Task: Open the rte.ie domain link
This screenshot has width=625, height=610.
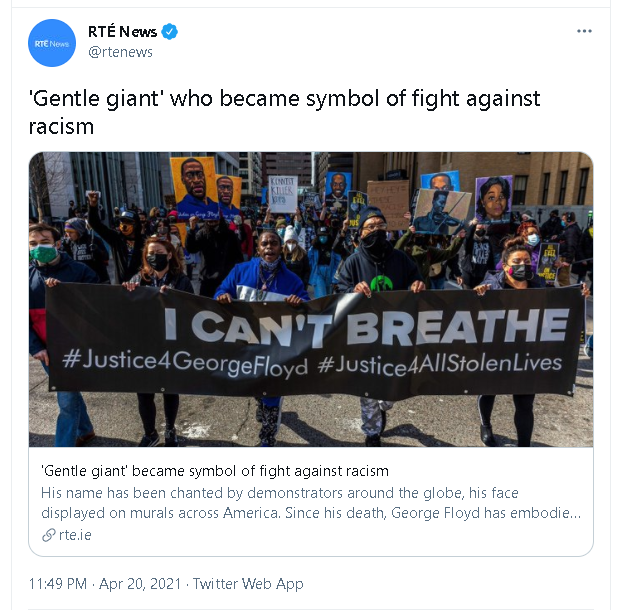Action: 75,535
